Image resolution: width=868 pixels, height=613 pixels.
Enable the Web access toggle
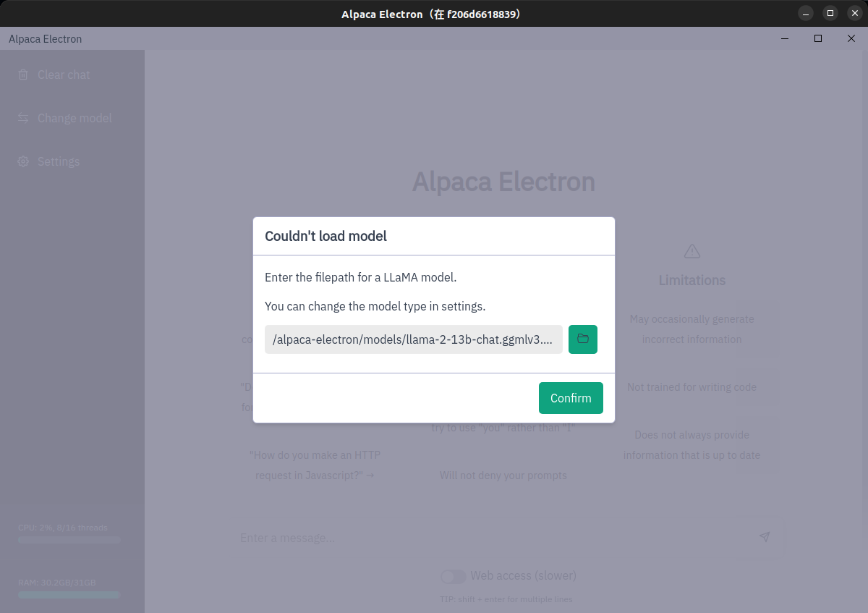coord(453,576)
